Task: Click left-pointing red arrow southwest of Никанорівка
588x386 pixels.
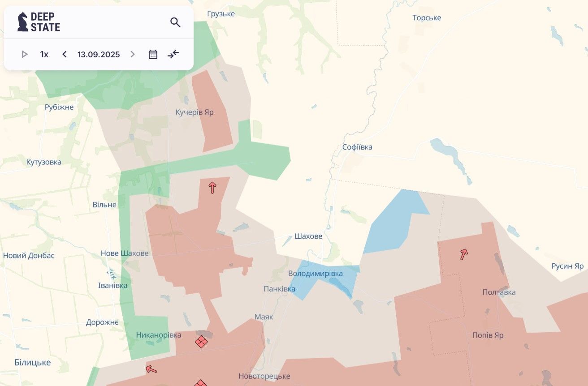Action: click(x=151, y=369)
